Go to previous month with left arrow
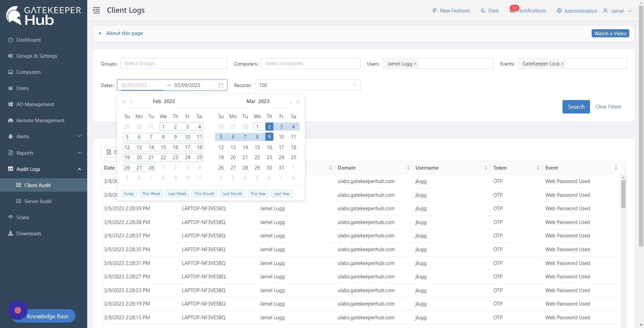 (131, 102)
